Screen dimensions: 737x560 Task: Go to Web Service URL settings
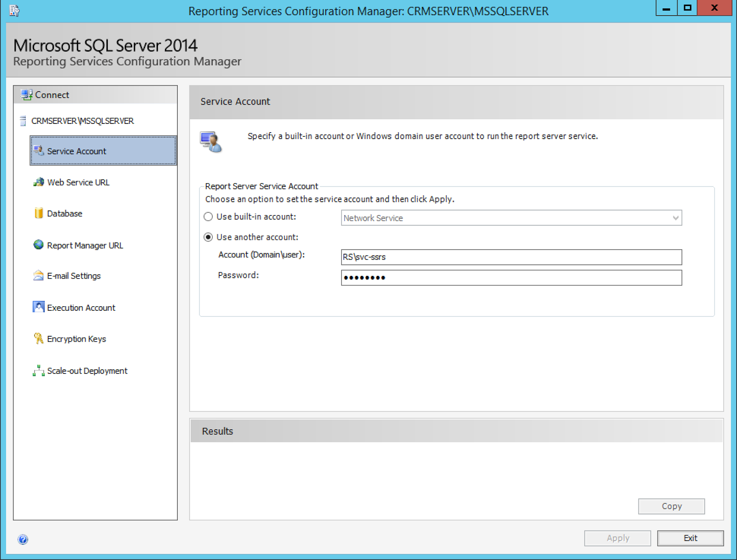click(78, 182)
